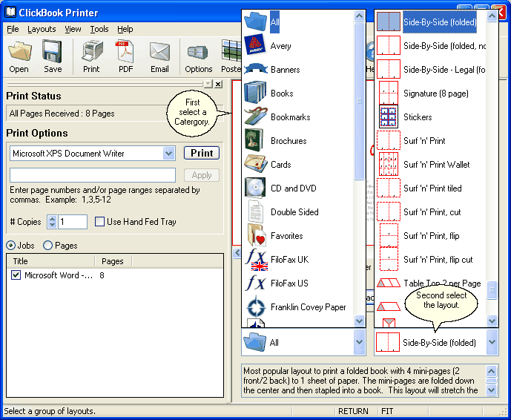Select the Stickers layout icon

coord(389,117)
